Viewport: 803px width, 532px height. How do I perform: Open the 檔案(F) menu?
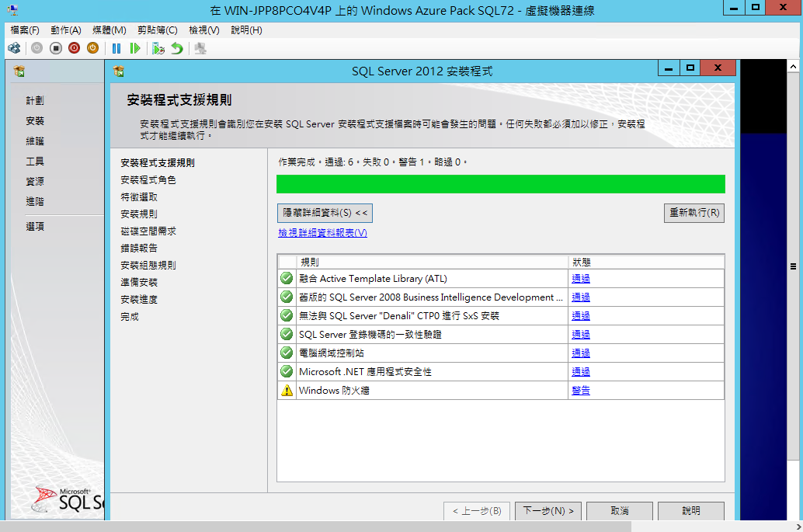pos(25,30)
